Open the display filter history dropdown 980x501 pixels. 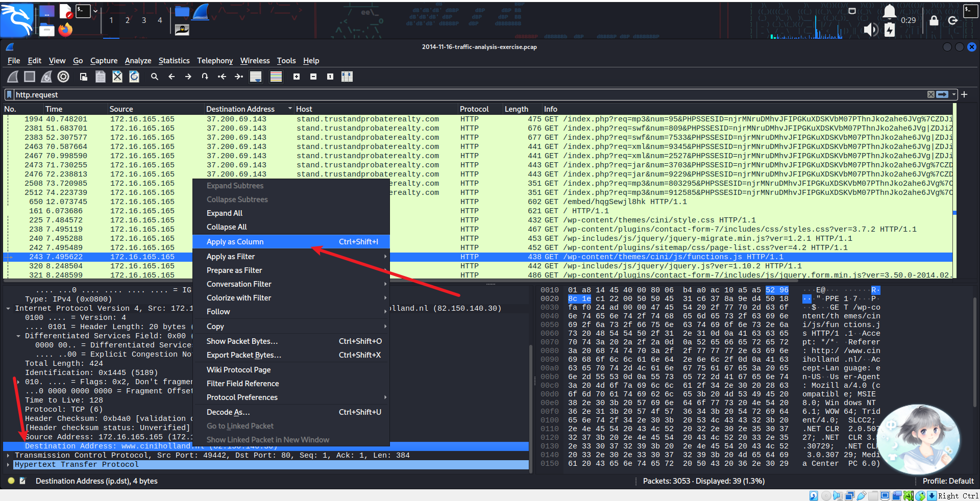pyautogui.click(x=953, y=94)
